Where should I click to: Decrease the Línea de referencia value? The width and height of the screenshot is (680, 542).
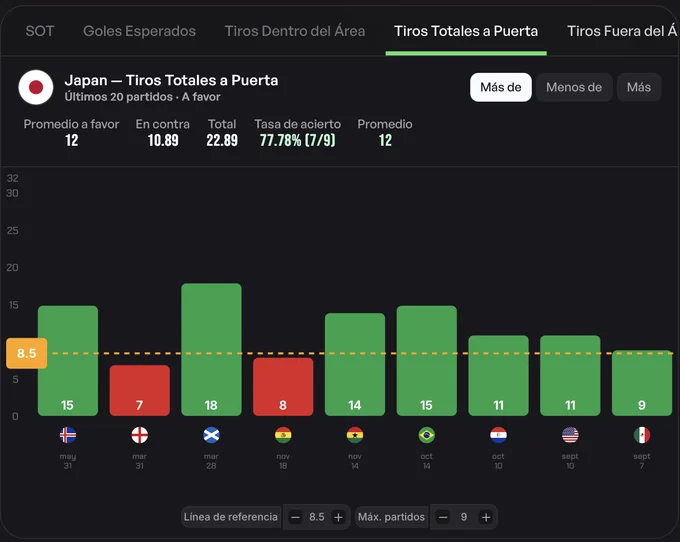pyautogui.click(x=295, y=517)
